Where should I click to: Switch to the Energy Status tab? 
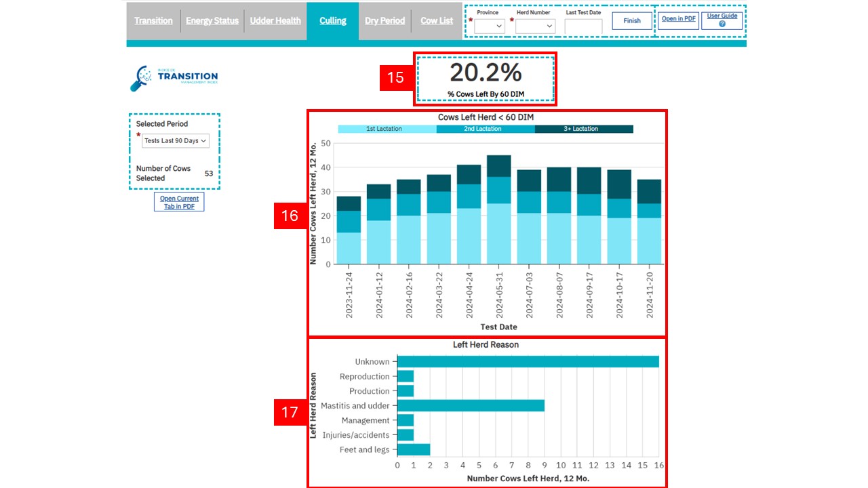click(212, 21)
